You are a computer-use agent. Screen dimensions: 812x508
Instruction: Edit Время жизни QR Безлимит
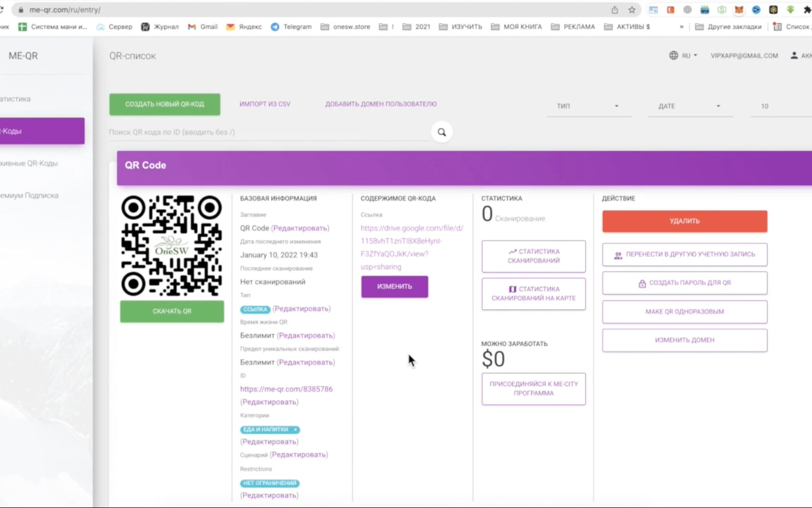pyautogui.click(x=306, y=336)
